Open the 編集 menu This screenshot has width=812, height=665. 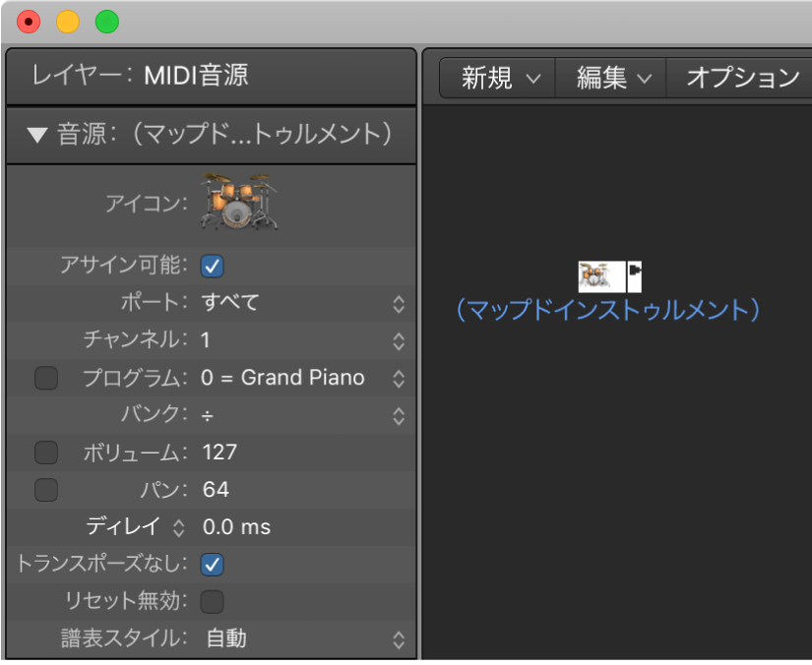point(610,78)
